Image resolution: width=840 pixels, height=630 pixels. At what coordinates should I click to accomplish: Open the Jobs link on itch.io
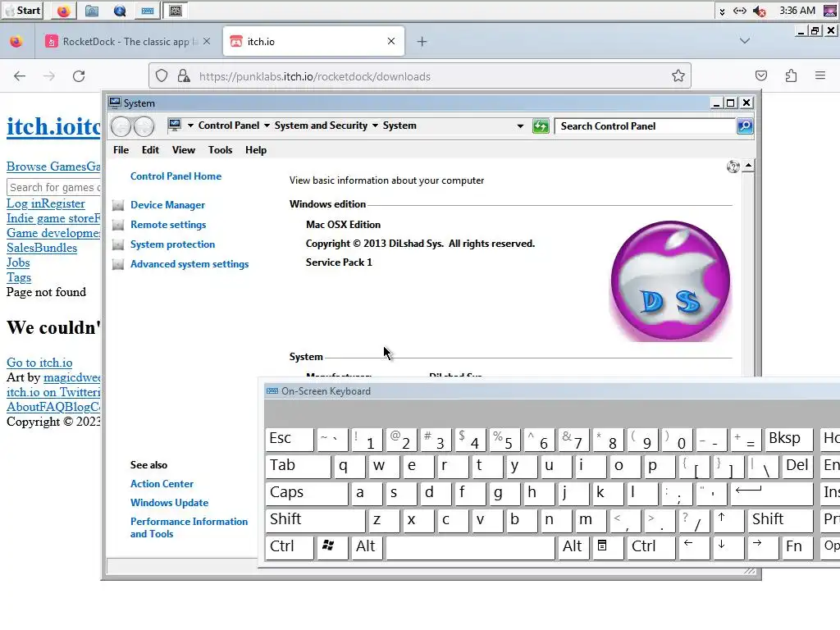[x=18, y=262]
